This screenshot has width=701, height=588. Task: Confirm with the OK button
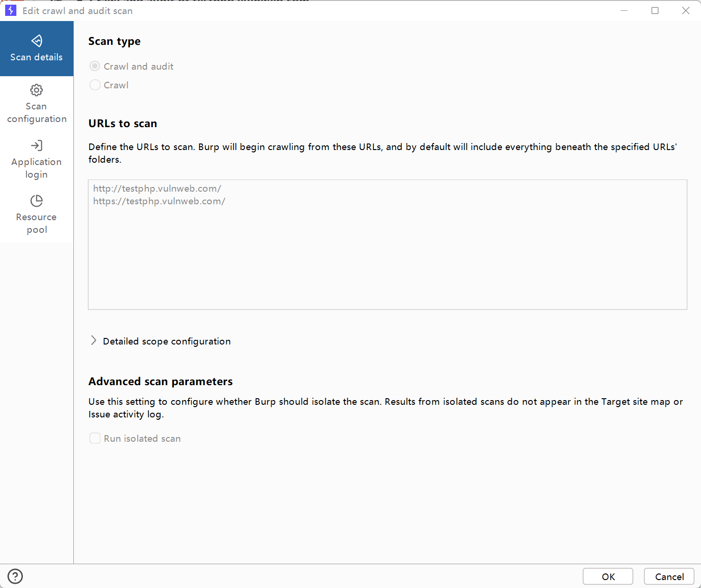[x=608, y=576]
